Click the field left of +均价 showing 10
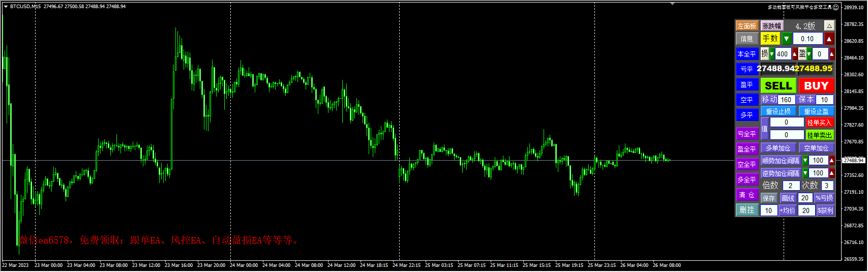The image size is (868, 272). (x=769, y=210)
